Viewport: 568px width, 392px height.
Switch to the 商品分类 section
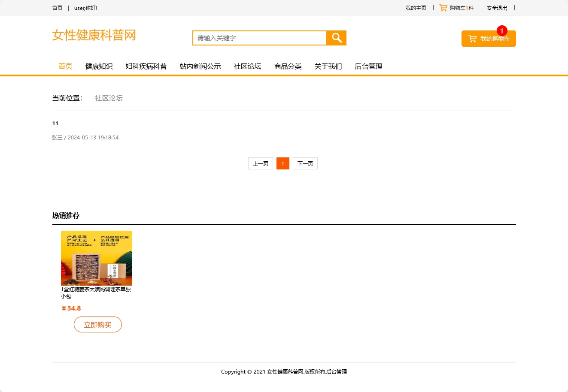(288, 66)
